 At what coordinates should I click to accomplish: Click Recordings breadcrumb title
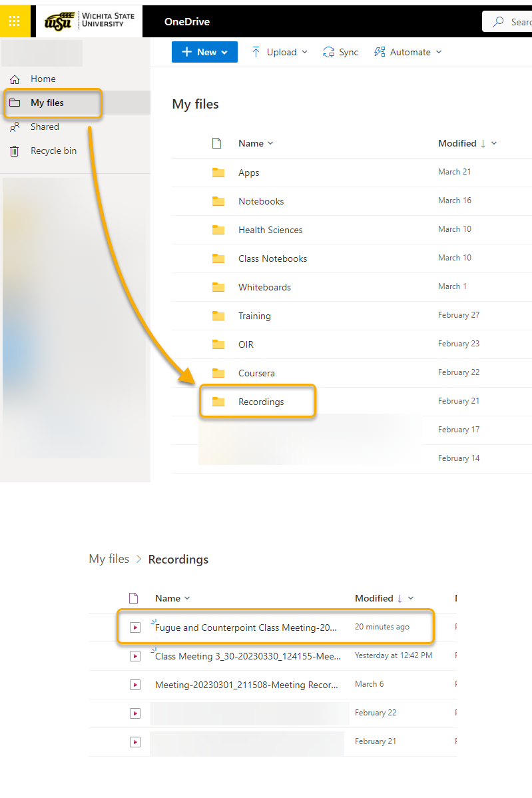point(178,560)
